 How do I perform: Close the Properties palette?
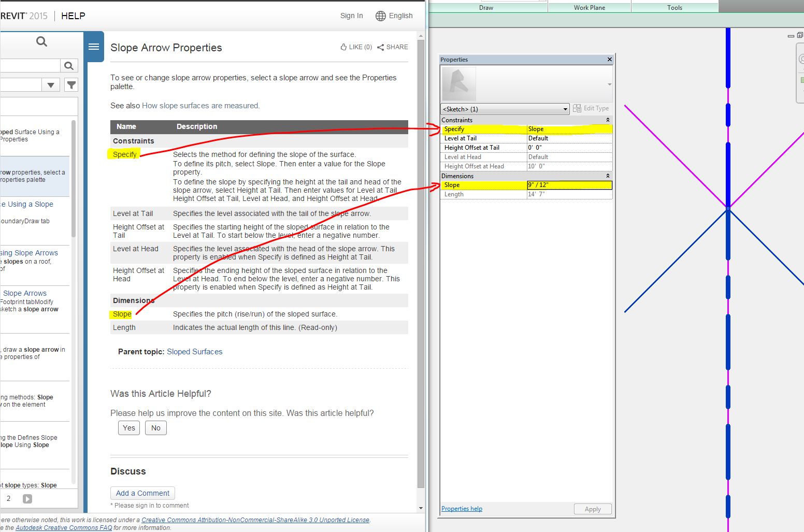tap(610, 60)
